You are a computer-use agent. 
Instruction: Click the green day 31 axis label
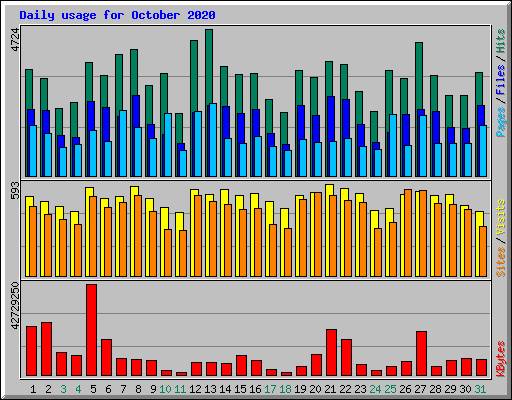click(480, 389)
